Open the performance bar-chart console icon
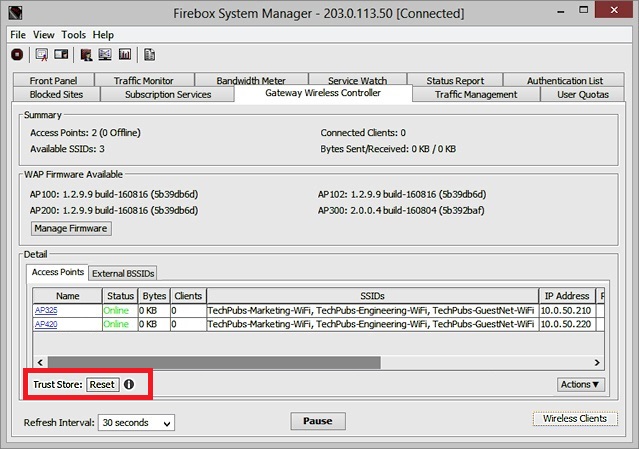 [125, 54]
